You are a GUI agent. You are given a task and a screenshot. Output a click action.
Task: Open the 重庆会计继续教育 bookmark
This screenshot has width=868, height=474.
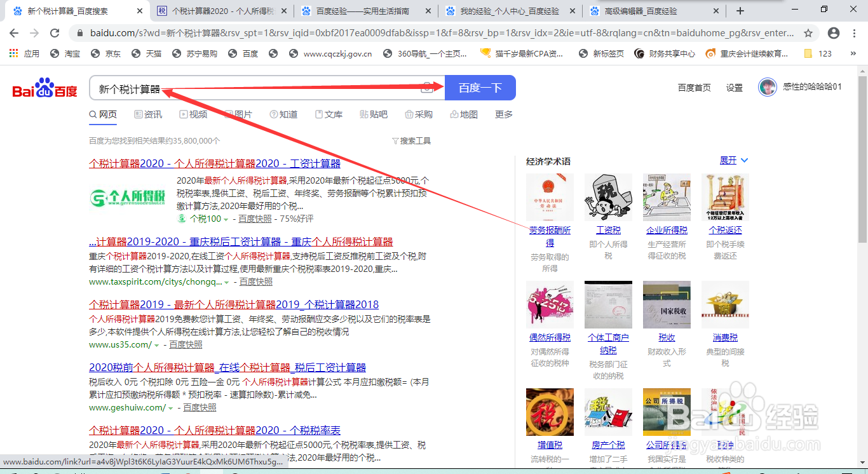point(747,53)
